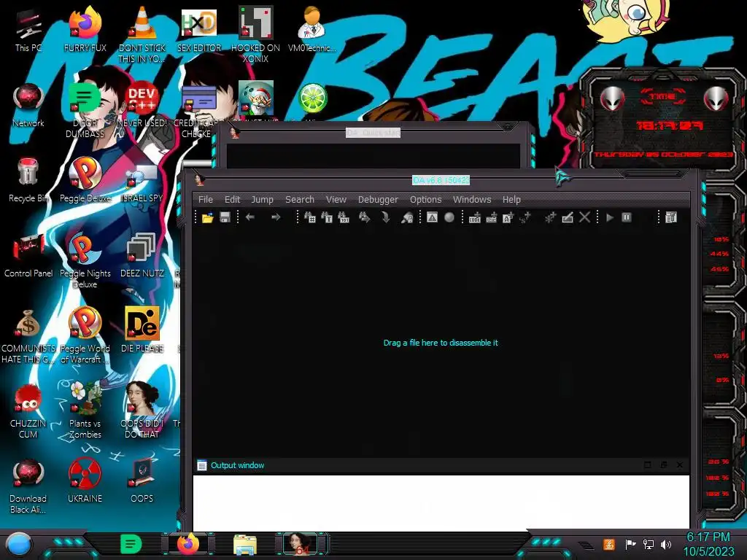This screenshot has height=560, width=747.
Task: Select the This PC desktop icon
Action: point(28,31)
